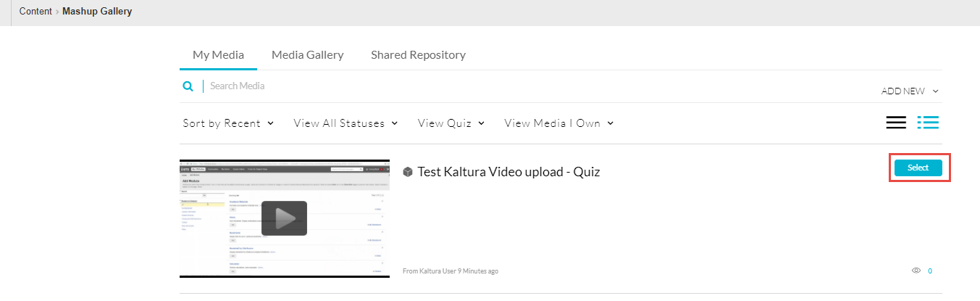
Task: Go to the Shared Repository tab
Action: [418, 55]
